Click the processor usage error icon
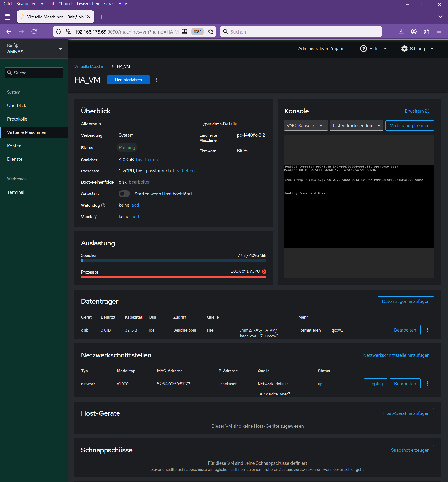This screenshot has width=448, height=482. coord(264,271)
